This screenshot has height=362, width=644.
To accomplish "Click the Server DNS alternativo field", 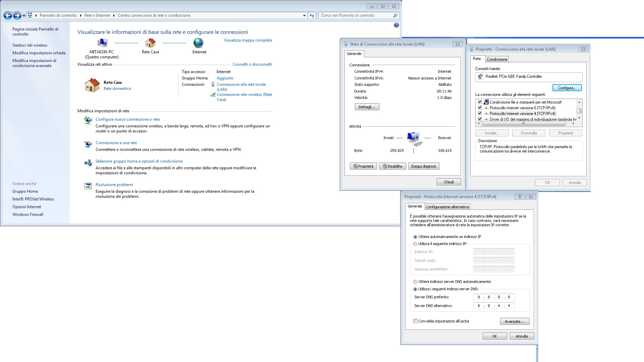I will tap(494, 306).
